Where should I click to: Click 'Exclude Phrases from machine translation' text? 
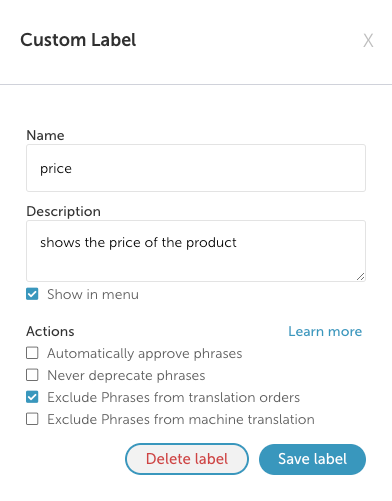(x=181, y=419)
